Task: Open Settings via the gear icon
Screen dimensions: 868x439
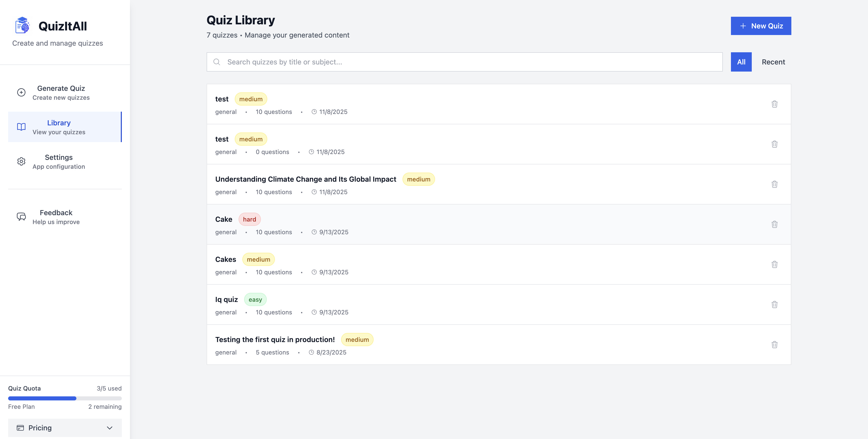Action: 21,161
